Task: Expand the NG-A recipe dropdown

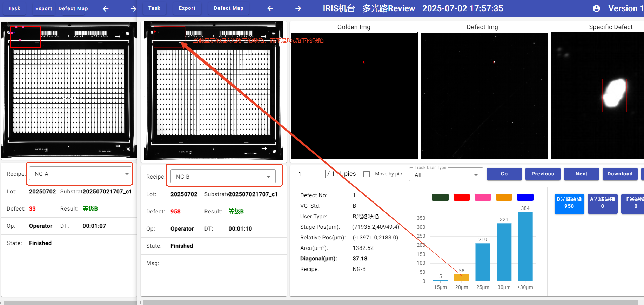Action: point(80,174)
